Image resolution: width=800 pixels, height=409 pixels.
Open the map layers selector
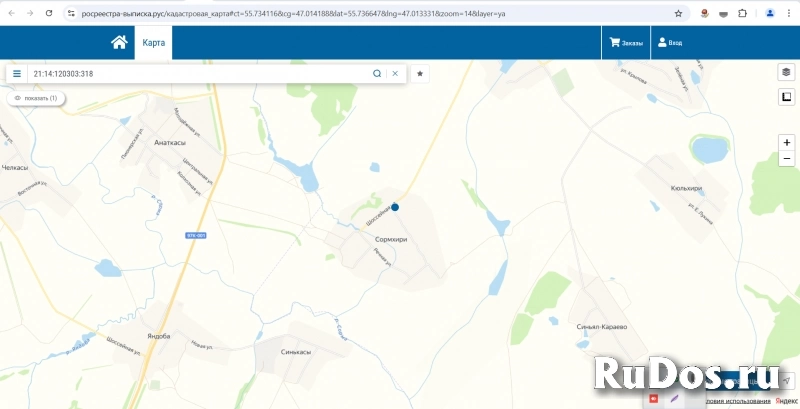(x=786, y=72)
